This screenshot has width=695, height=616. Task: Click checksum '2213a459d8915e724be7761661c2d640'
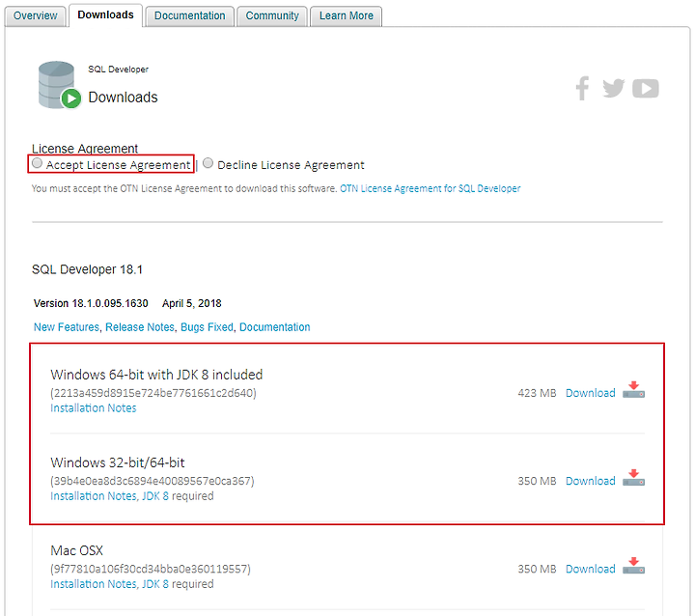[153, 393]
